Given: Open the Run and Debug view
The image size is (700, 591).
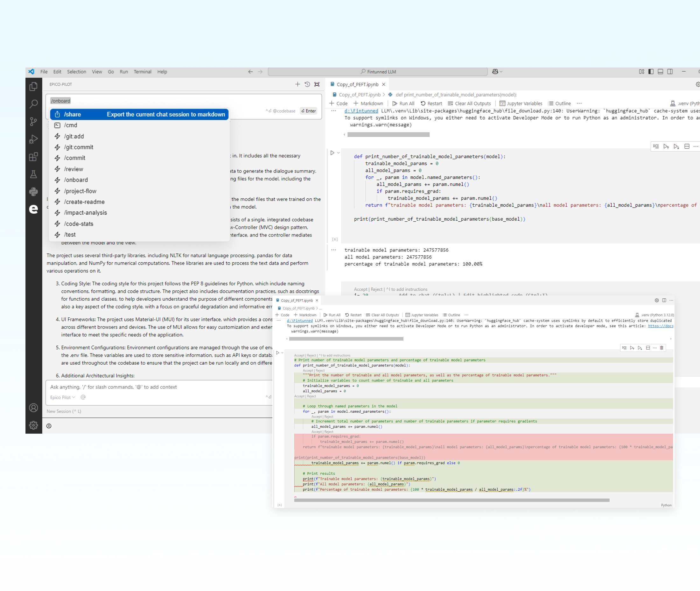Looking at the screenshot, I should (33, 139).
